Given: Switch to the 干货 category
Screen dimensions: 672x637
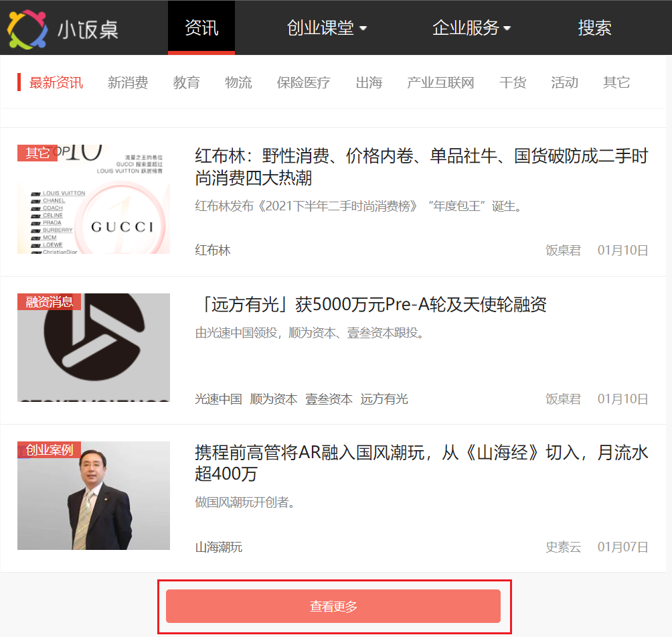Looking at the screenshot, I should (x=513, y=82).
